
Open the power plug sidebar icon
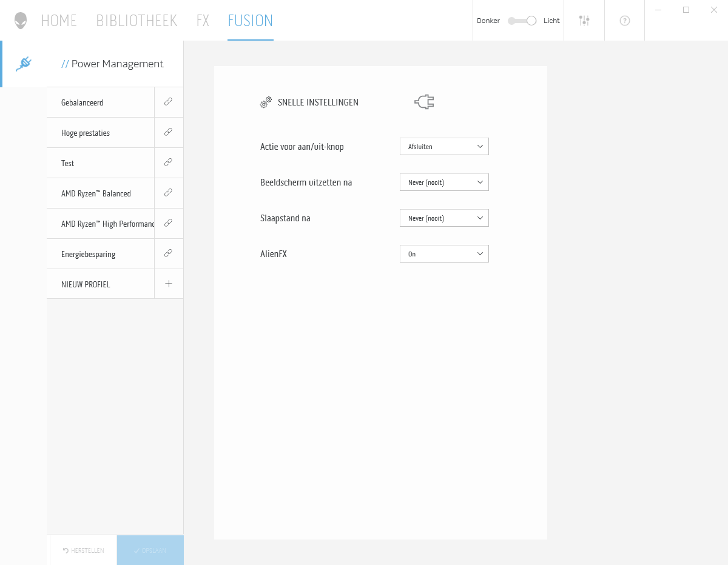[24, 64]
